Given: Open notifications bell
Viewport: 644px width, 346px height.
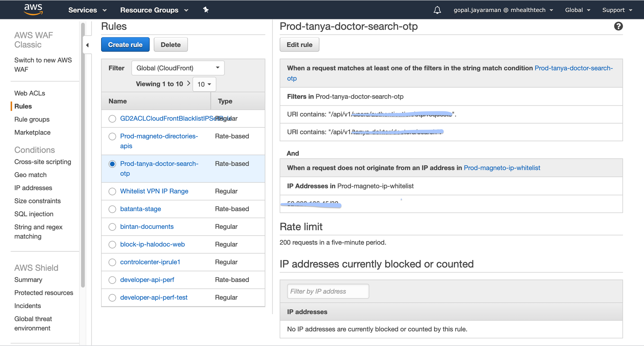Looking at the screenshot, I should coord(437,10).
